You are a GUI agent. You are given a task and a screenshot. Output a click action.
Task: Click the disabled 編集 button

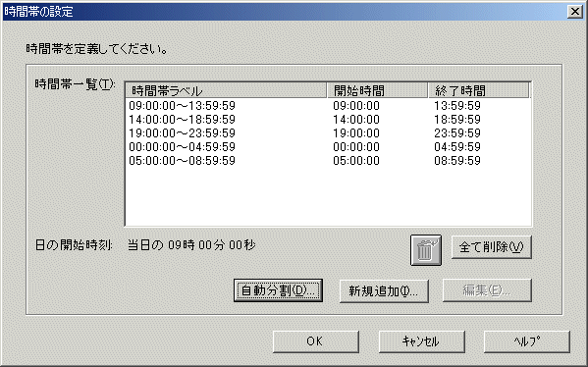click(x=487, y=290)
